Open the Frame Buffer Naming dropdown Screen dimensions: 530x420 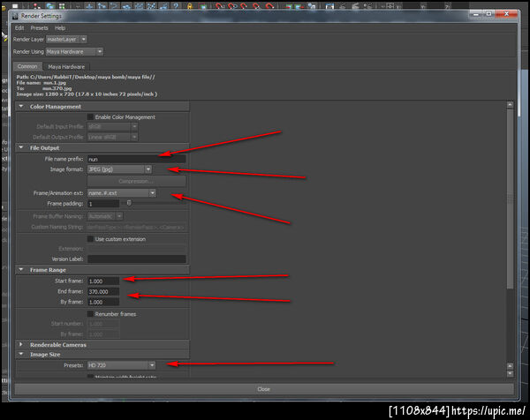coord(105,216)
